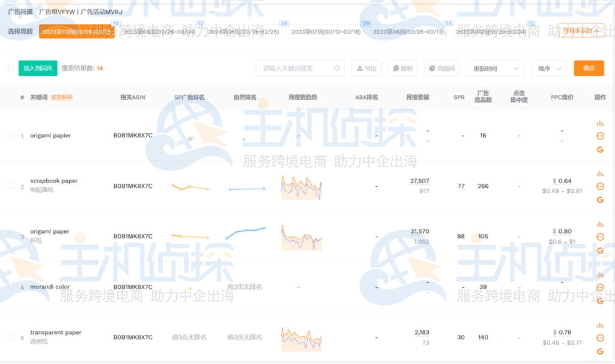Viewport: 615px width, 364px height.
Task: Open the trend chart icon for origami papier
Action: [601, 123]
